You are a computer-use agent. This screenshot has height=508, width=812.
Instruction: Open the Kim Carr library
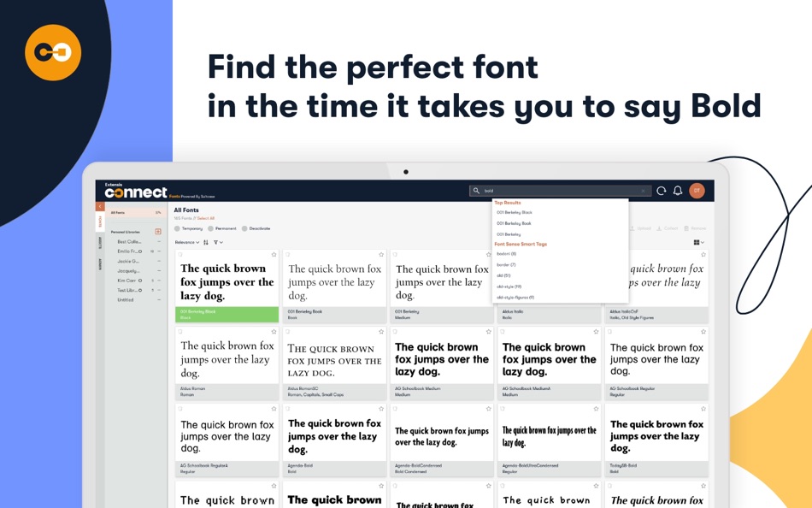[x=127, y=281]
